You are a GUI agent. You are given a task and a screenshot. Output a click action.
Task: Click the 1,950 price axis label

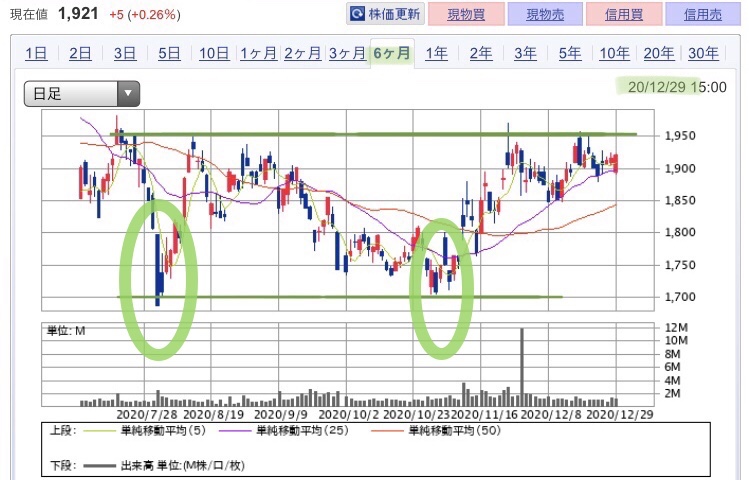(680, 136)
